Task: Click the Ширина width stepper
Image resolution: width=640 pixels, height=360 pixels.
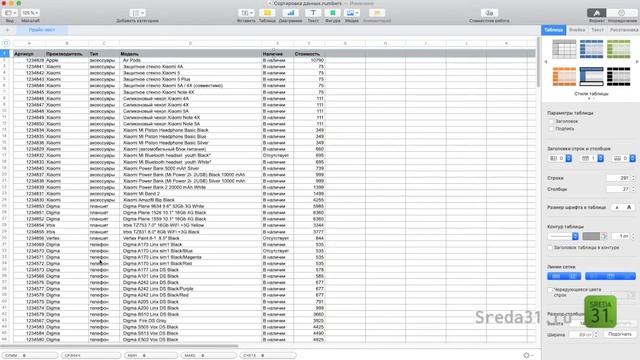Action: click(x=596, y=335)
